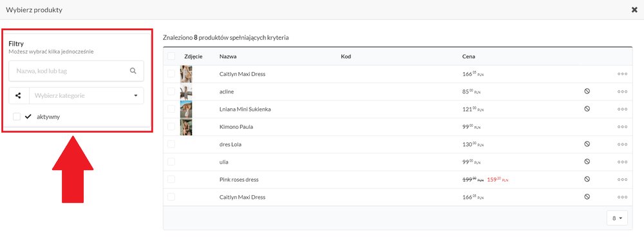Click the red discounted price 159.20 PLN
Viewport: 644px width, 244px height.
click(497, 180)
